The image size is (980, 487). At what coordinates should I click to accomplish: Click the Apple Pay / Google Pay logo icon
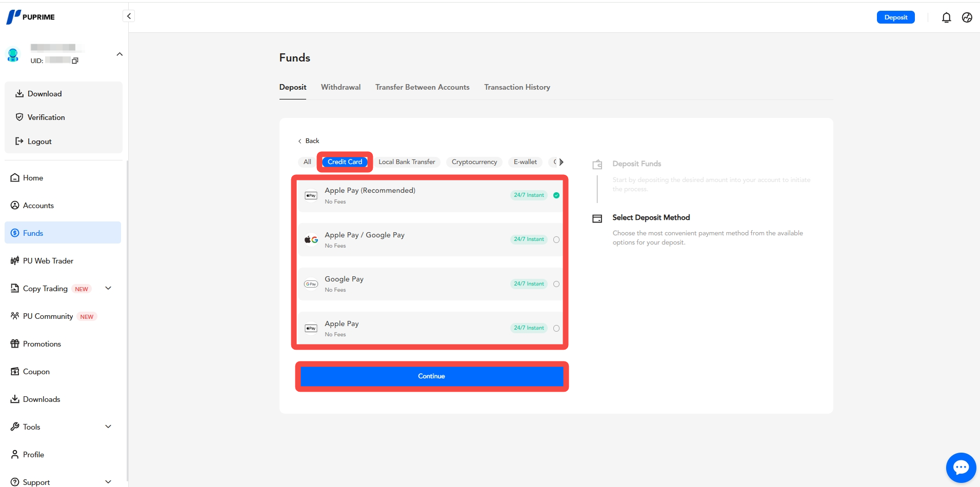click(x=311, y=239)
